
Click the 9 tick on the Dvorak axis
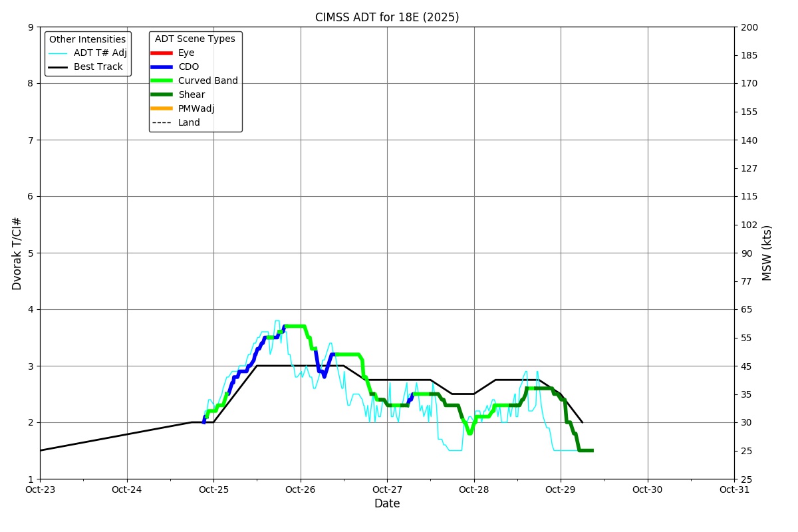coord(31,27)
